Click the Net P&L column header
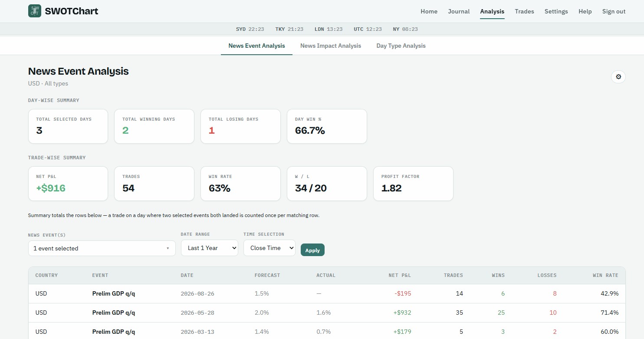 pos(400,275)
